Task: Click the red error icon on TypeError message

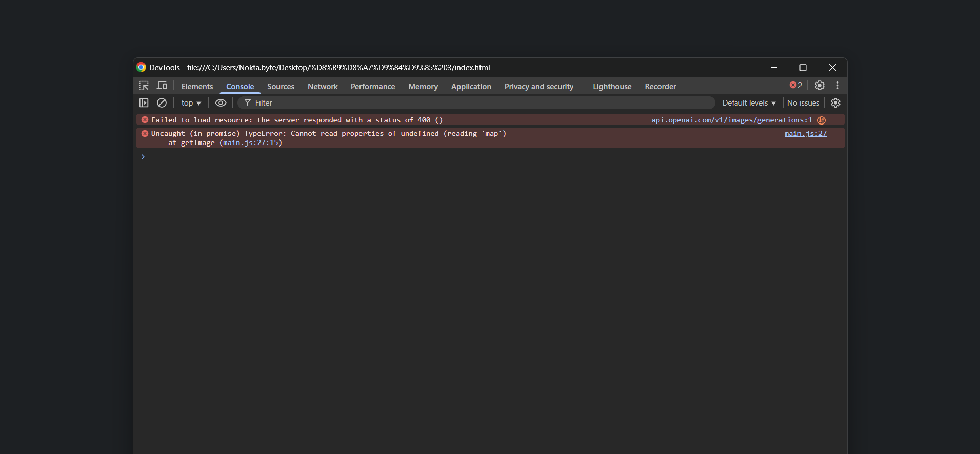Action: point(145,134)
